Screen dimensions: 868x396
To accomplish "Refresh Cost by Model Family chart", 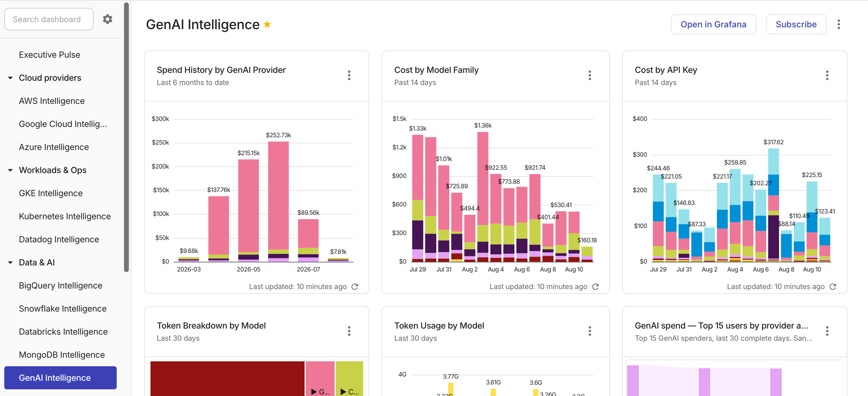I will click(595, 287).
